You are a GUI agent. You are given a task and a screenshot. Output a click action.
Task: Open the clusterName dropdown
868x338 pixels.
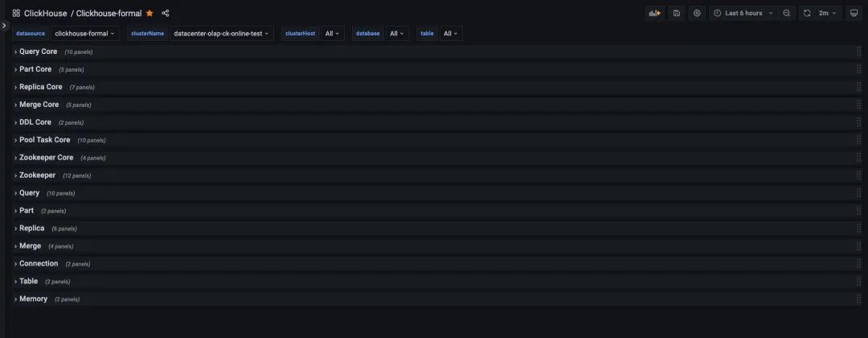coord(222,34)
